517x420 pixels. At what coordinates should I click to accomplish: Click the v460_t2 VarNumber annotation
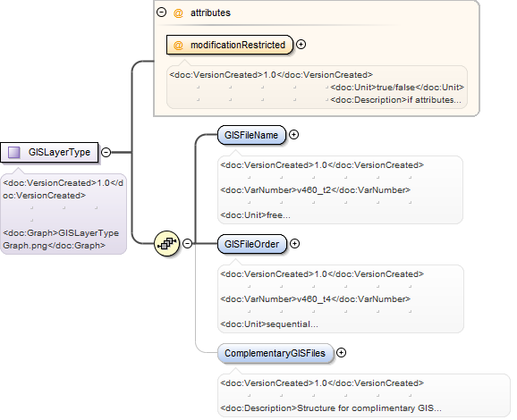tap(315, 190)
